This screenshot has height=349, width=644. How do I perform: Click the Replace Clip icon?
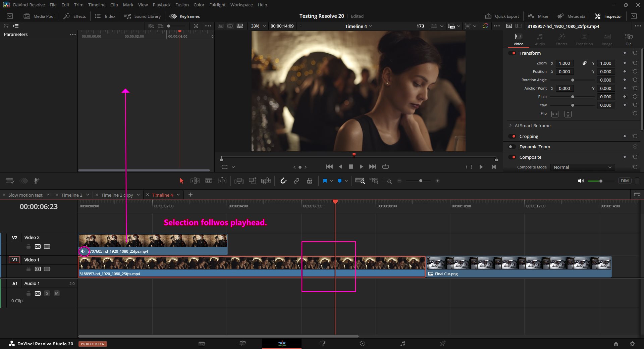coord(266,181)
